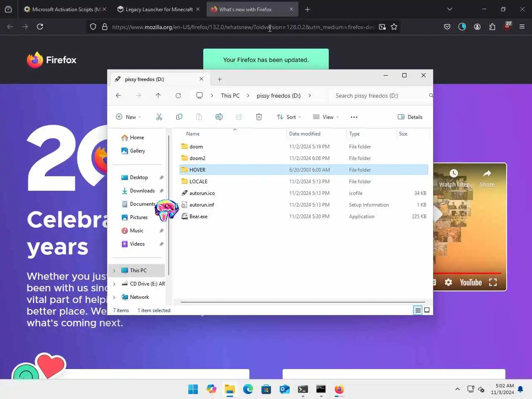Screen dimensions: 532x399
Task: Refresh the File Explorer view
Action: point(178,96)
